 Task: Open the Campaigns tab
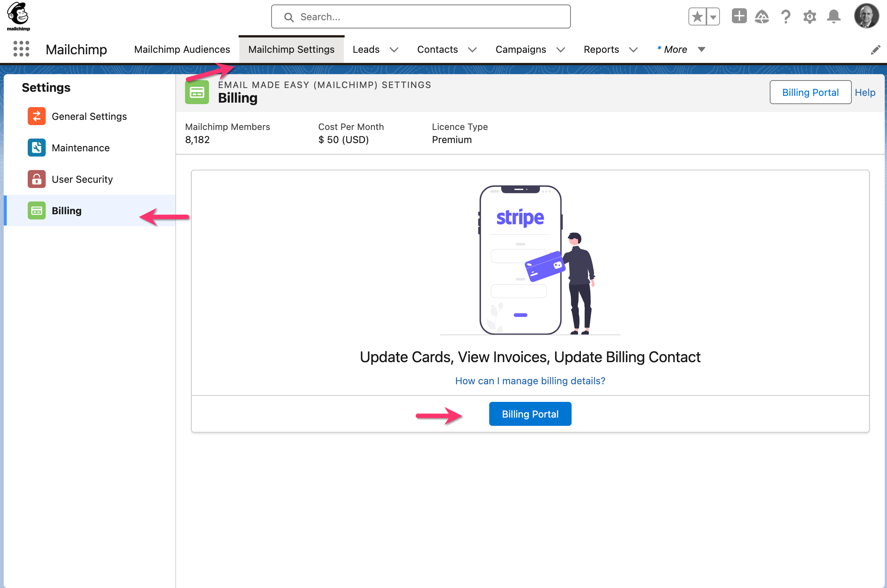pos(521,49)
